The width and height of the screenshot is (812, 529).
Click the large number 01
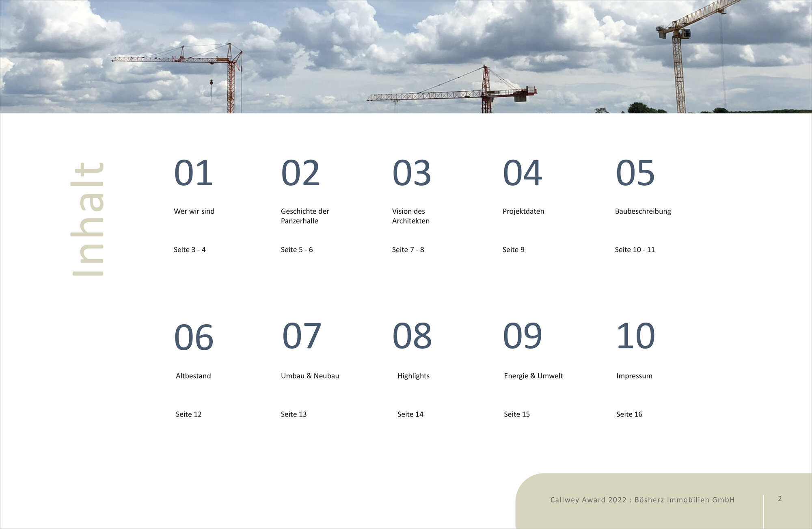193,173
